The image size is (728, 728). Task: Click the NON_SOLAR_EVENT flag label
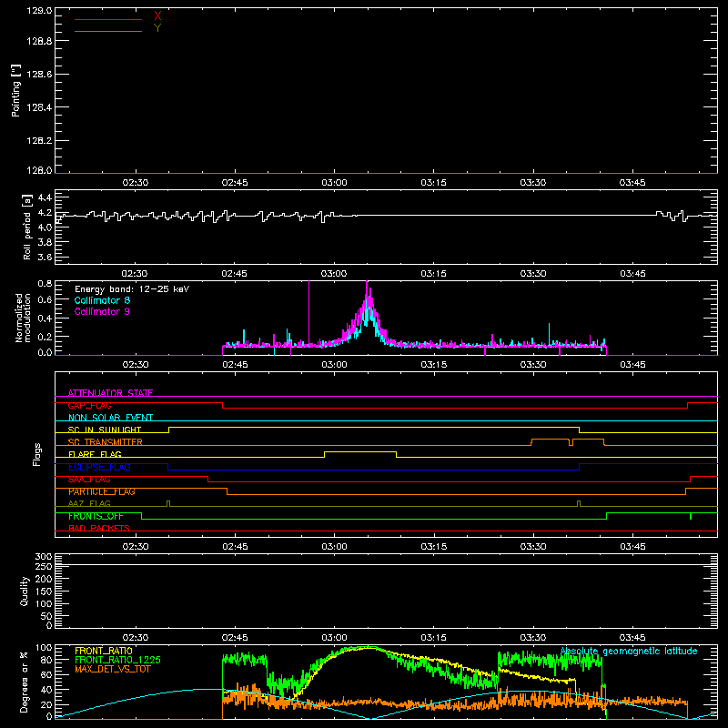coord(110,418)
